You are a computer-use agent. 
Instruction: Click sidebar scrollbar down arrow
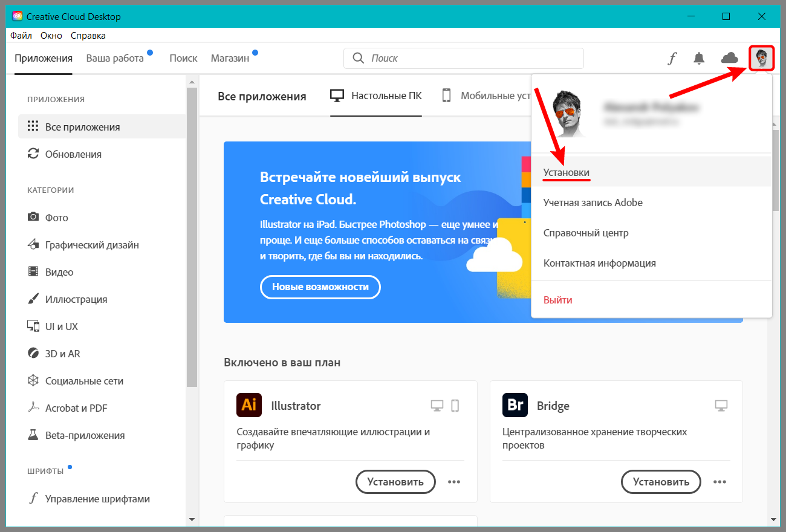192,519
